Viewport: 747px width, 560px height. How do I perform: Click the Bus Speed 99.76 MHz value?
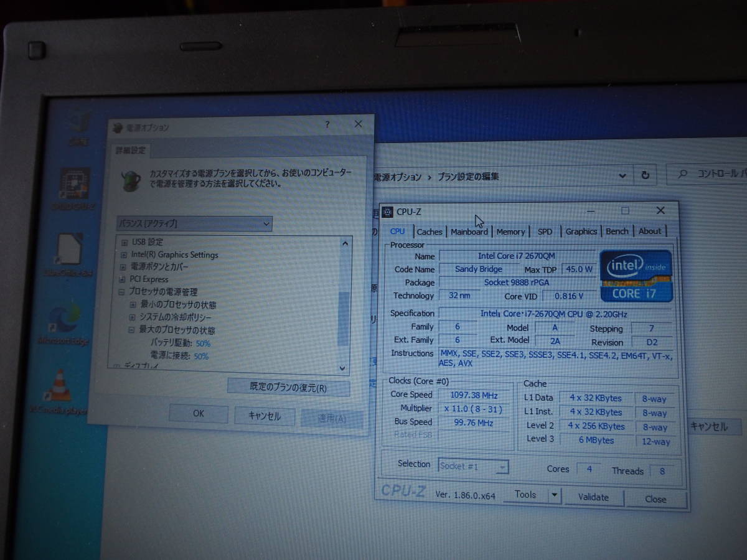(x=472, y=422)
